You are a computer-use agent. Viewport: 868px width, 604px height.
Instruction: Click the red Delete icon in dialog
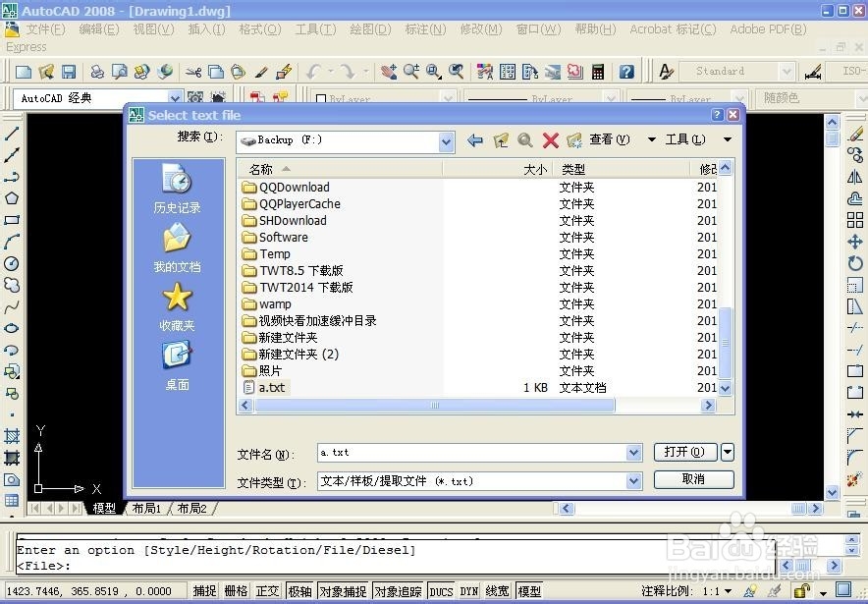pos(550,140)
